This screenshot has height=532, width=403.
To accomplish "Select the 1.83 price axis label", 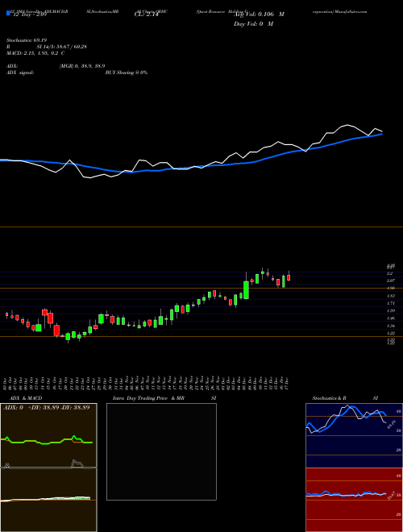I will (390, 296).
